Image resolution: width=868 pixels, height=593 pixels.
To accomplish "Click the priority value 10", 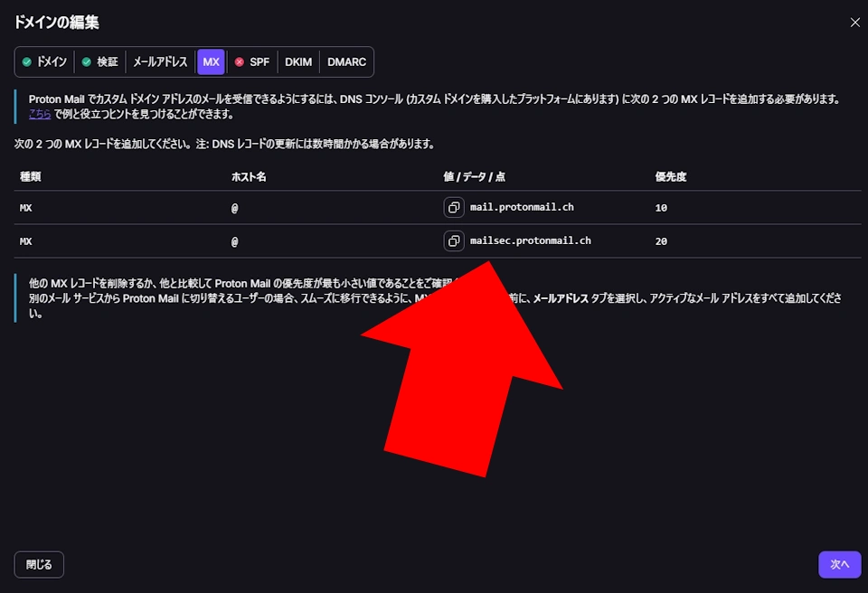I will point(661,208).
